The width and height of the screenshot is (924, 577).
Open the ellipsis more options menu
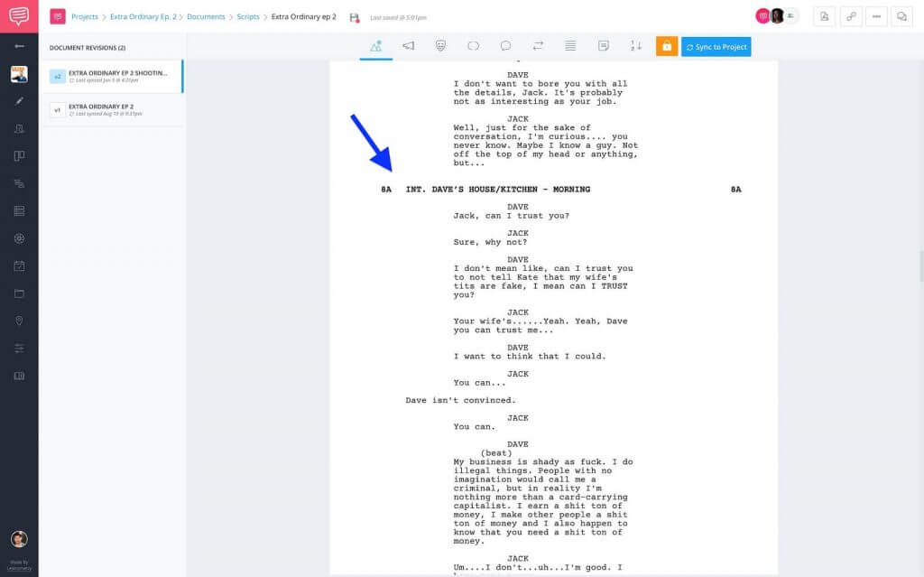click(x=879, y=15)
